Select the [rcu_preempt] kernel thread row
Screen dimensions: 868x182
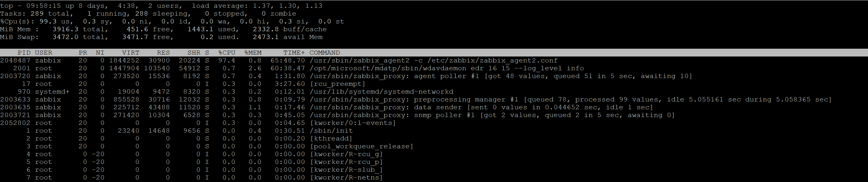pyautogui.click(x=337, y=84)
